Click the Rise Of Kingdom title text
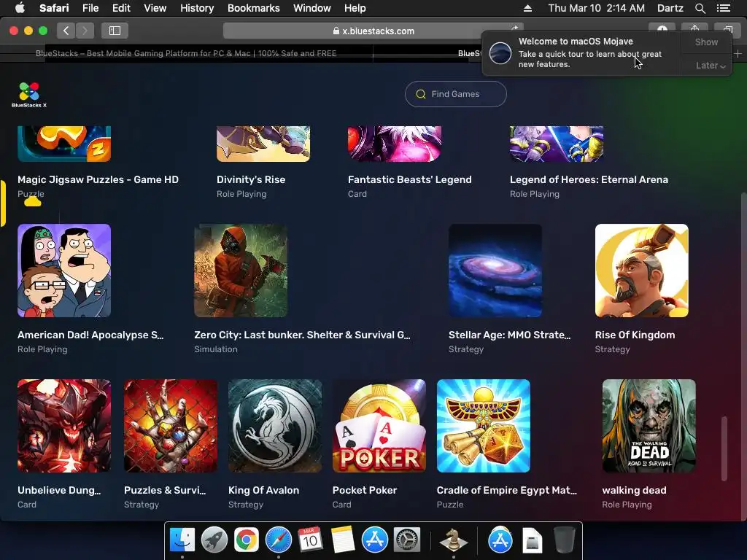The width and height of the screenshot is (747, 560). tap(635, 335)
